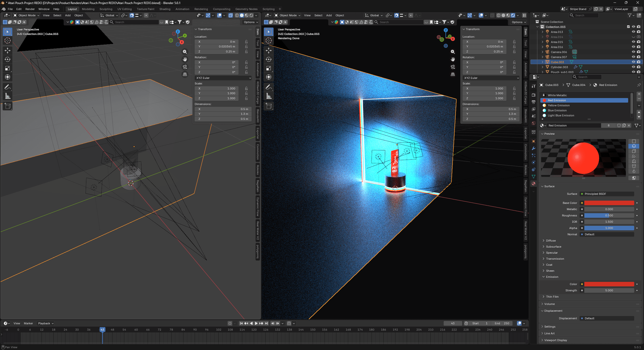This screenshot has height=350, width=644.
Task: Open the Render menu
Action: [x=30, y=9]
